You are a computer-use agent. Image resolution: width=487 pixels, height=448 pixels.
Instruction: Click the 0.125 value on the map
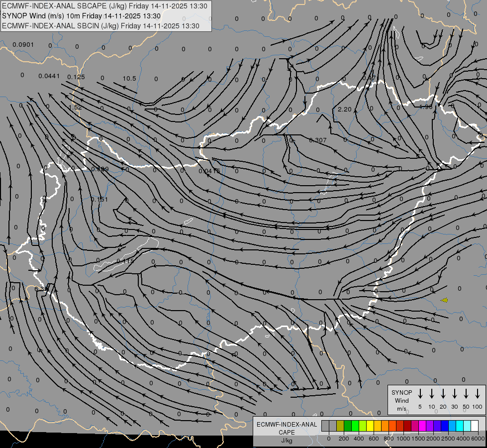pos(76,77)
